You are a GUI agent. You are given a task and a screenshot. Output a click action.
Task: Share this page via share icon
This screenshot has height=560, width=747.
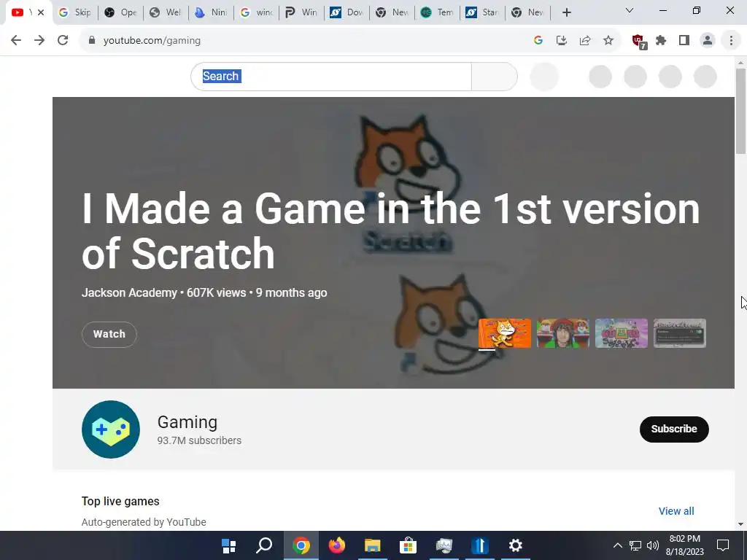pyautogui.click(x=585, y=41)
